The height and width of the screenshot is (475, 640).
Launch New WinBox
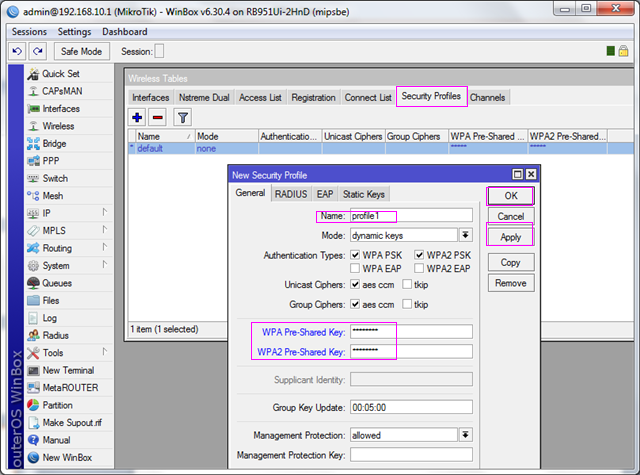point(69,457)
